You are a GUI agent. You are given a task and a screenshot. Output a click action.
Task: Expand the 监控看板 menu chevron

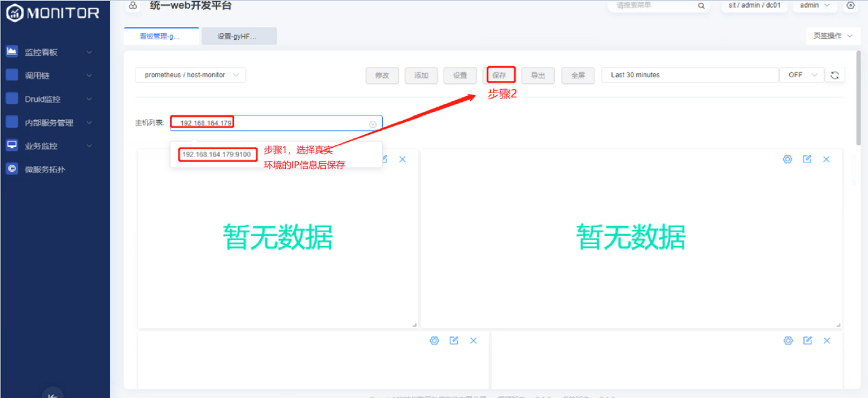89,52
